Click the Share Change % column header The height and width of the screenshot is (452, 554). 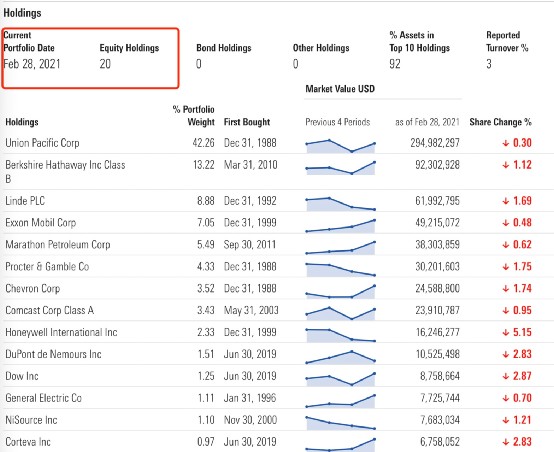[x=501, y=122]
